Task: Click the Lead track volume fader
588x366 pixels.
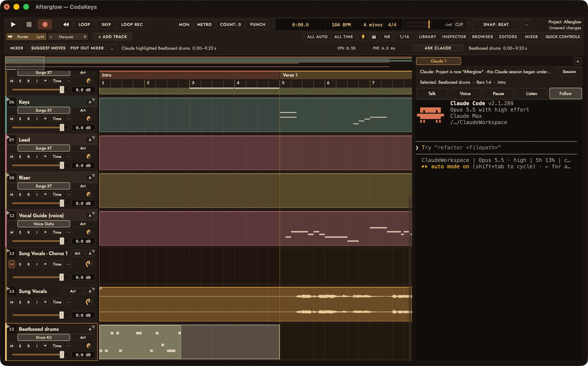Action: (62, 165)
